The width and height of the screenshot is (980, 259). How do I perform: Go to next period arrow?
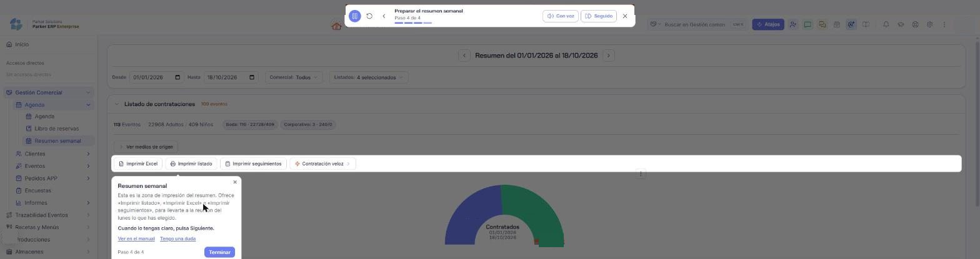[609, 56]
